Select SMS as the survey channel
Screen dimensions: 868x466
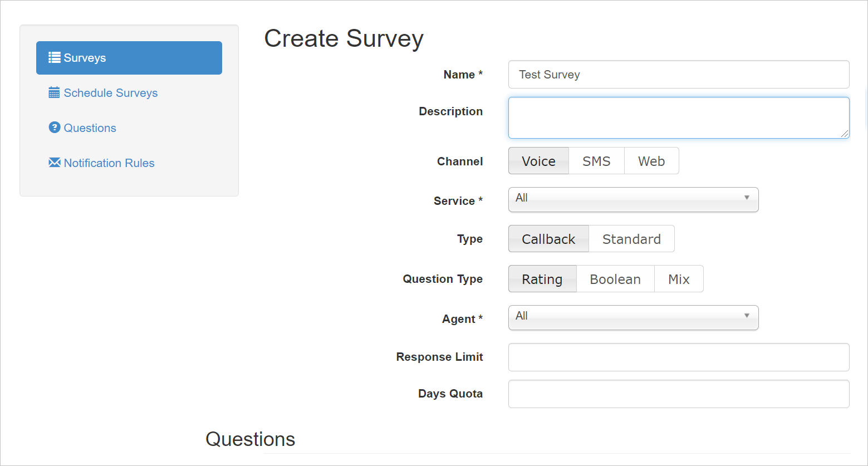596,160
